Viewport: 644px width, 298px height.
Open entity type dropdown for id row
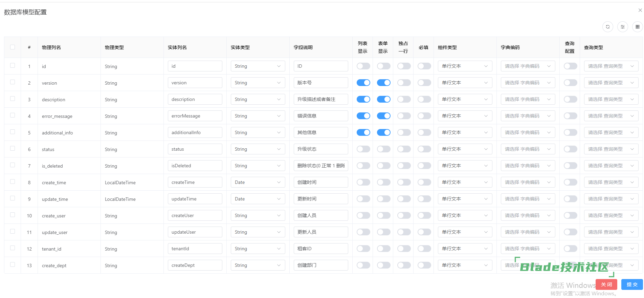point(258,66)
